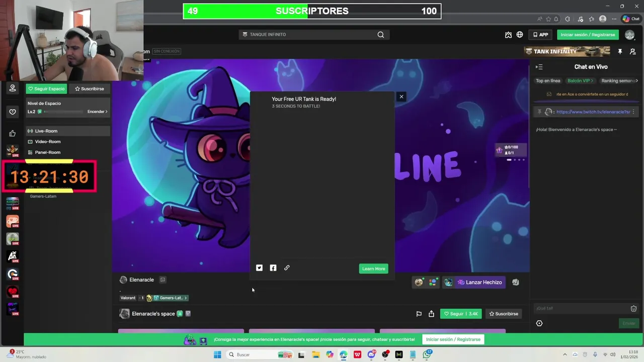Click the thumbs-up icon in left sidebar

[x=13, y=133]
